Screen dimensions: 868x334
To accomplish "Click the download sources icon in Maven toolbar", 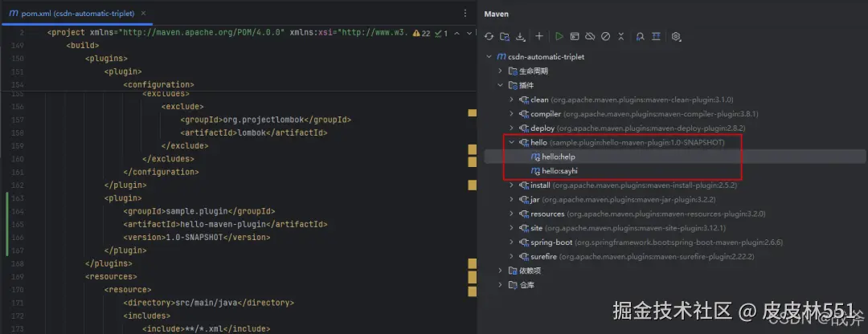I will click(521, 37).
